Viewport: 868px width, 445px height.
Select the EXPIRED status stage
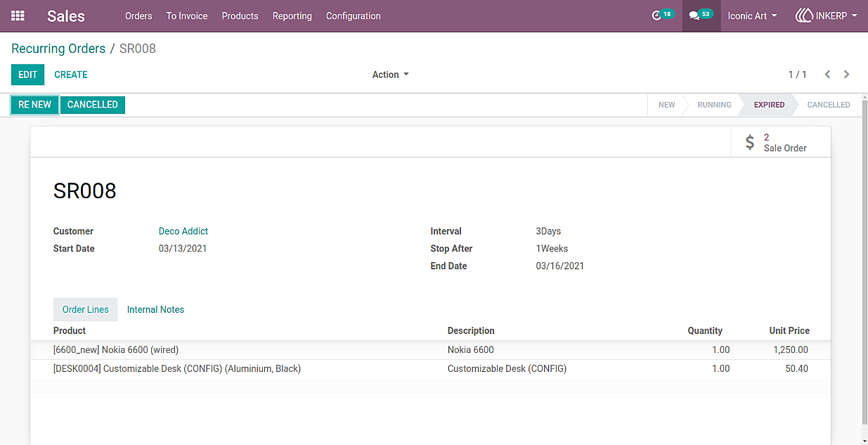pyautogui.click(x=769, y=105)
